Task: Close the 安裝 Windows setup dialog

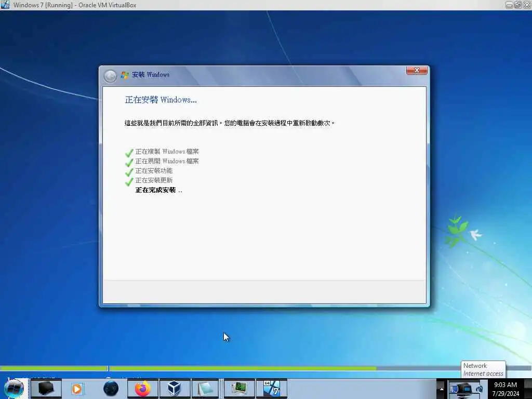Action: [x=417, y=70]
